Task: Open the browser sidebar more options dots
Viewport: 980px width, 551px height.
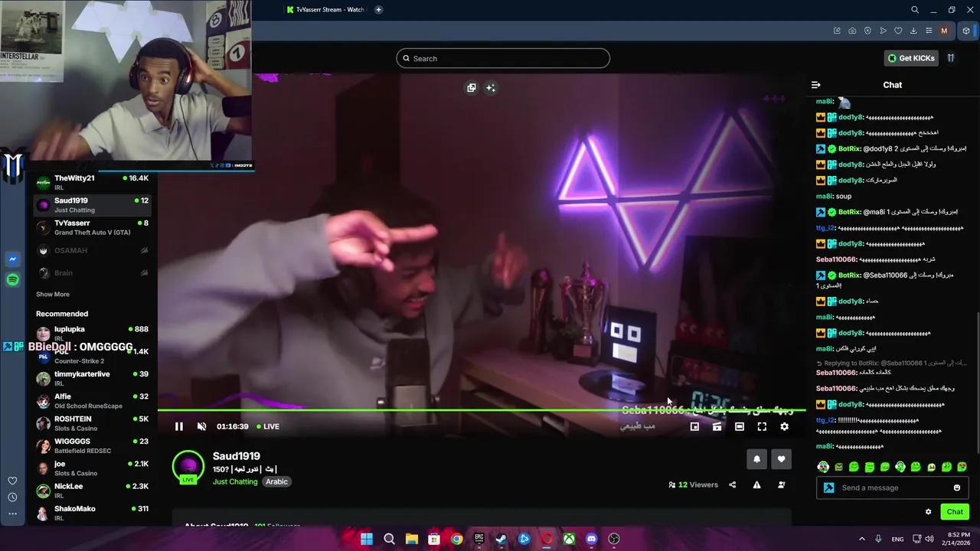Action: coord(12,514)
